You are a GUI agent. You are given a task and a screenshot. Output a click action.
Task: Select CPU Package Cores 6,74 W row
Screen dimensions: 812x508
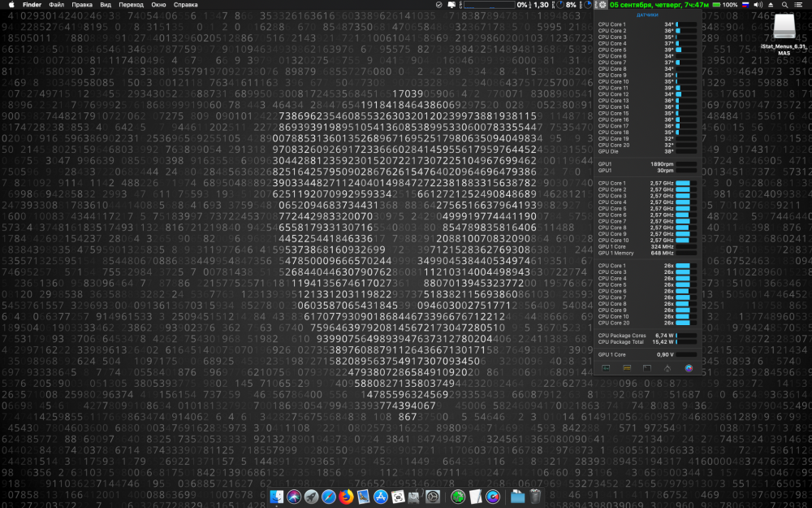(x=647, y=336)
